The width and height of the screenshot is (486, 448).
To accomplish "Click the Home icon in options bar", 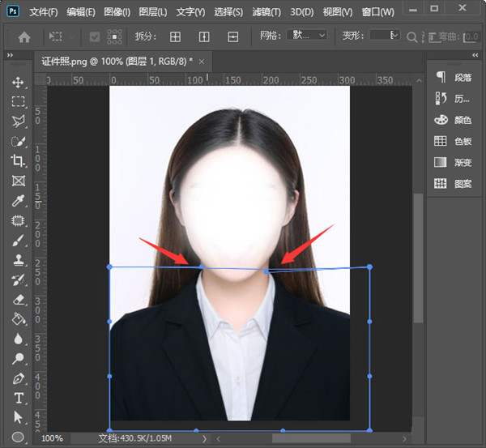I will click(24, 36).
